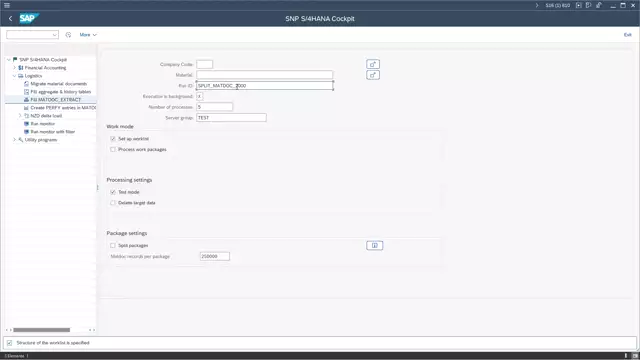640x360 pixels.
Task: Open multiple selection for Company Code
Action: (373, 64)
